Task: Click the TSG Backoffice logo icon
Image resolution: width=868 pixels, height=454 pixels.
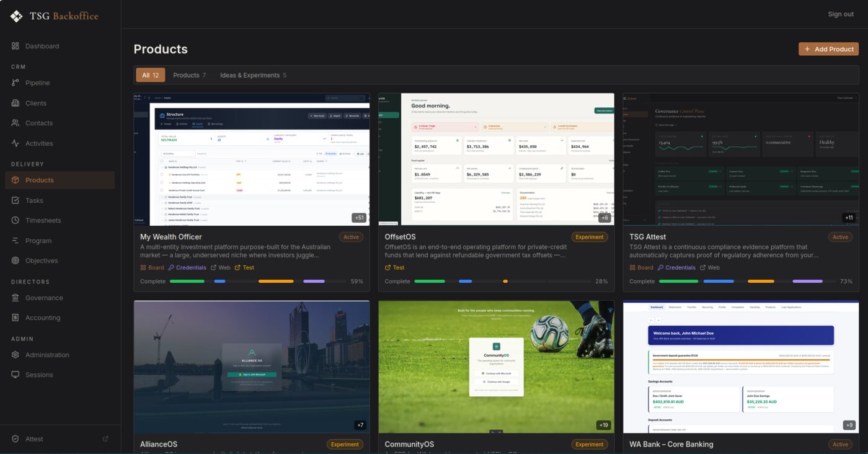Action: [x=17, y=16]
